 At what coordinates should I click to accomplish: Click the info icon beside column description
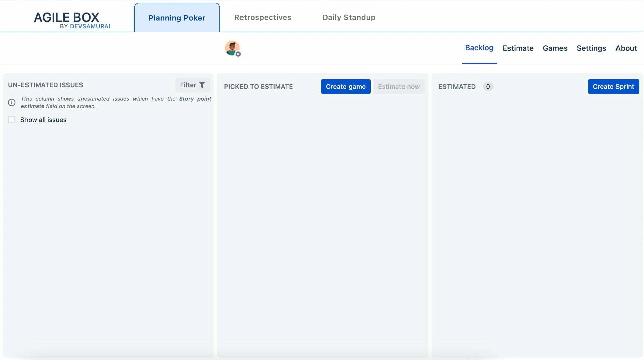click(12, 102)
